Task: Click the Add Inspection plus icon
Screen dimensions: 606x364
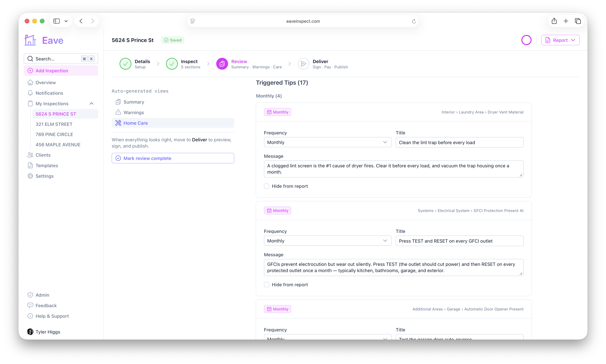Action: [30, 71]
